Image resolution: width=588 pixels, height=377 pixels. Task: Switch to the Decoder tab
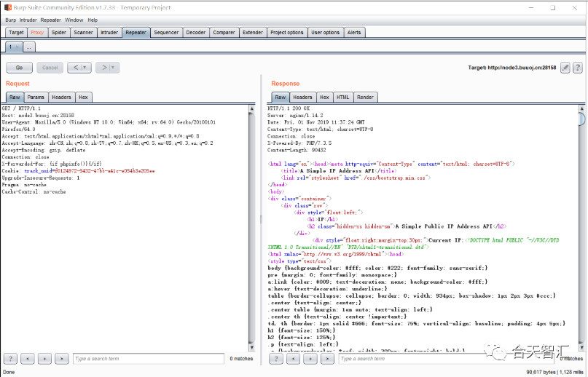[x=196, y=33]
